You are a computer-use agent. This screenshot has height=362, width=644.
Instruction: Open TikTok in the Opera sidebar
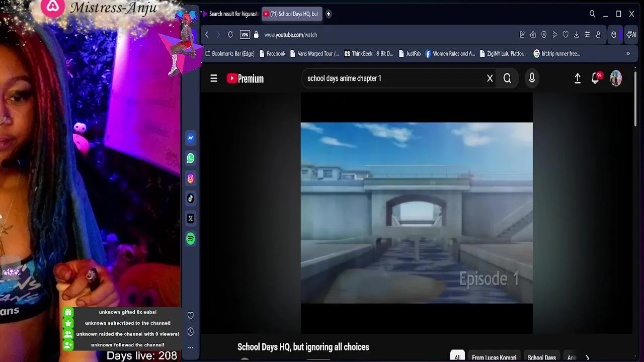point(191,199)
